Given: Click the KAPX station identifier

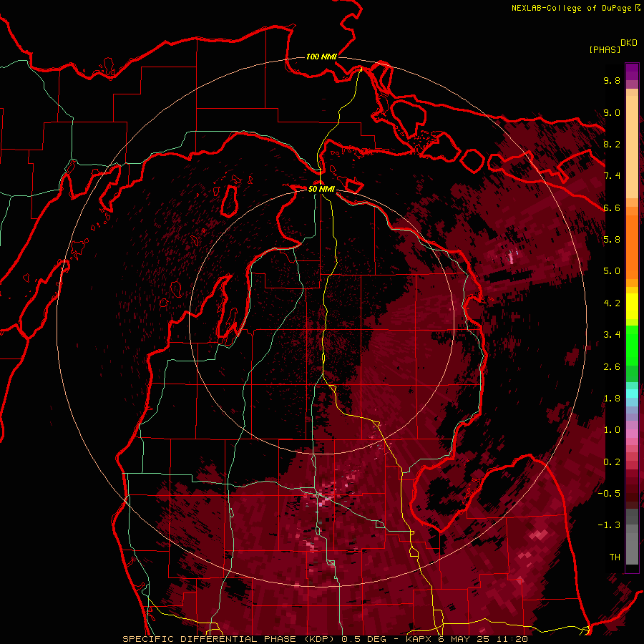Looking at the screenshot, I should pos(419,639).
